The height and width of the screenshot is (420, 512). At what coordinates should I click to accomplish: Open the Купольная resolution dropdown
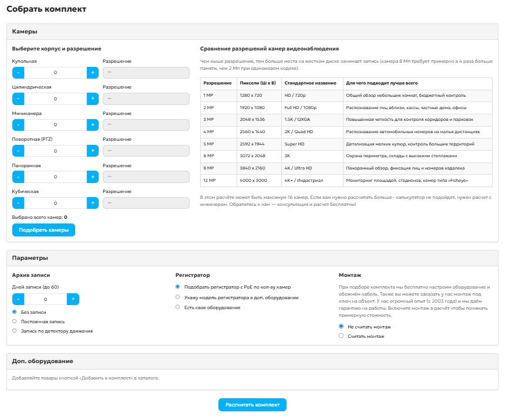click(146, 73)
